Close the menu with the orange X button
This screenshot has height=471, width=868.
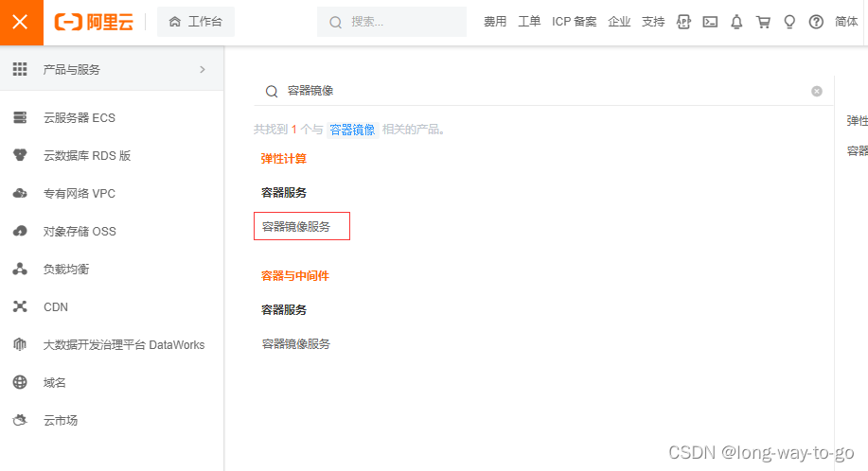[21, 22]
